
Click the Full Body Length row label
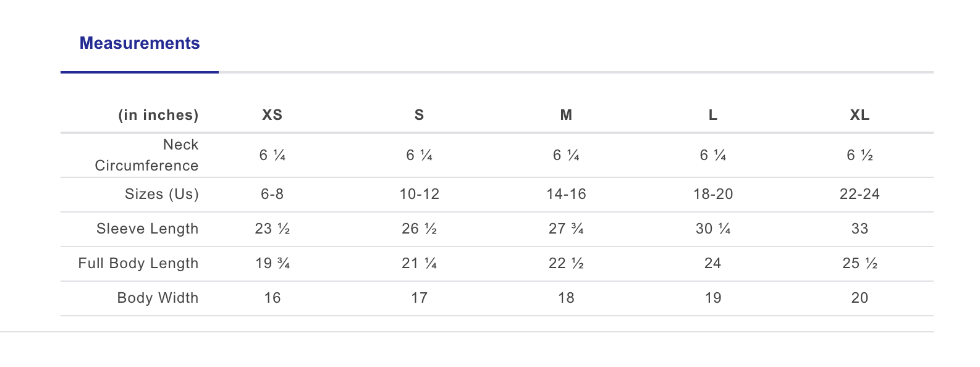pos(138,263)
